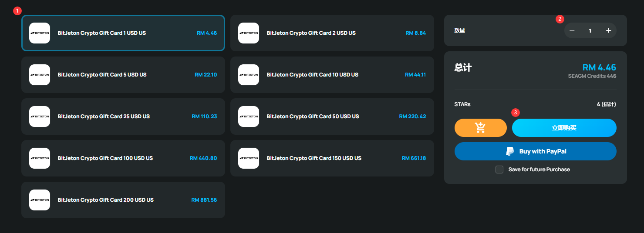Click RM 4.46 total amount
Viewport: 644px width, 233px height.
tap(599, 67)
